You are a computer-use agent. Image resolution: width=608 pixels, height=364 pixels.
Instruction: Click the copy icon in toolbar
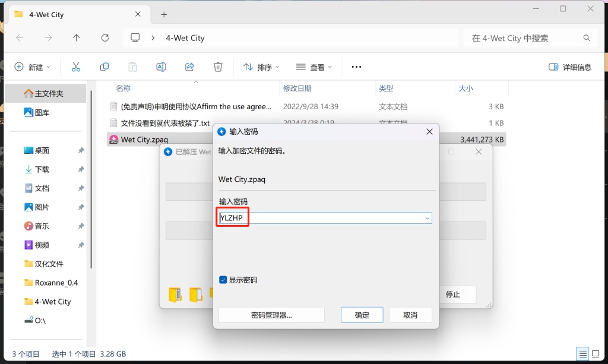click(x=104, y=67)
